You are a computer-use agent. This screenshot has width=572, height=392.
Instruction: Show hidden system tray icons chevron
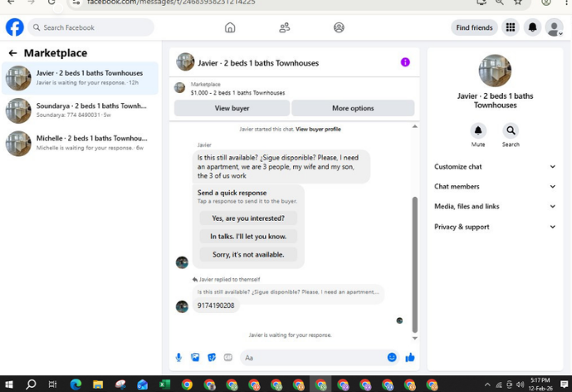coord(487,385)
